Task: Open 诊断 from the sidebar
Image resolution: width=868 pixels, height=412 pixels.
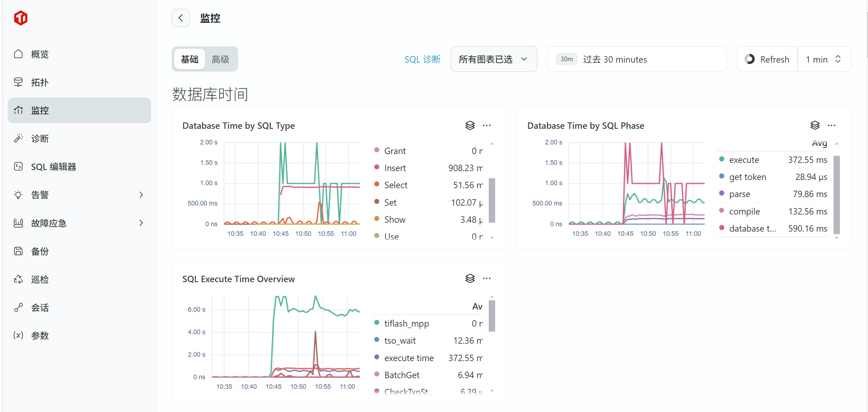Action: coord(40,138)
